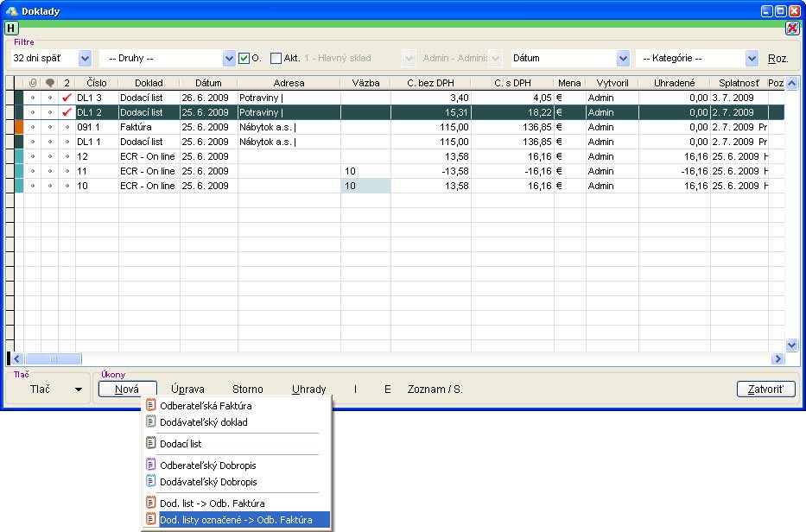Click the speech bubble note column header icon
The height and width of the screenshot is (532, 806).
[x=49, y=83]
